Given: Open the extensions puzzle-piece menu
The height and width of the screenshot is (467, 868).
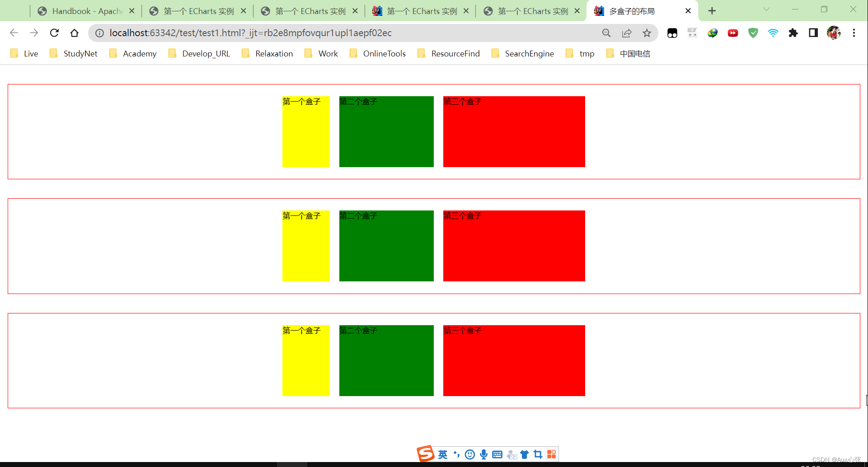Looking at the screenshot, I should (793, 33).
